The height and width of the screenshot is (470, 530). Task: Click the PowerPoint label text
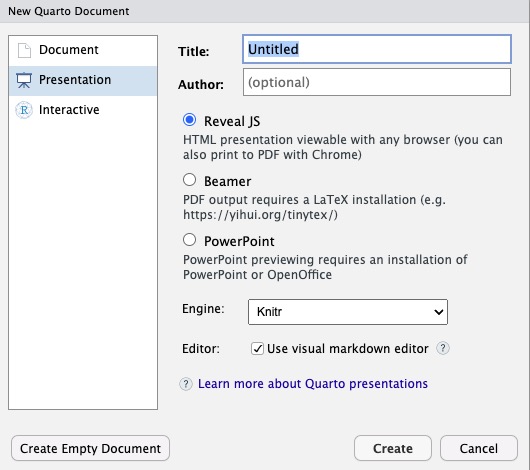[239, 241]
